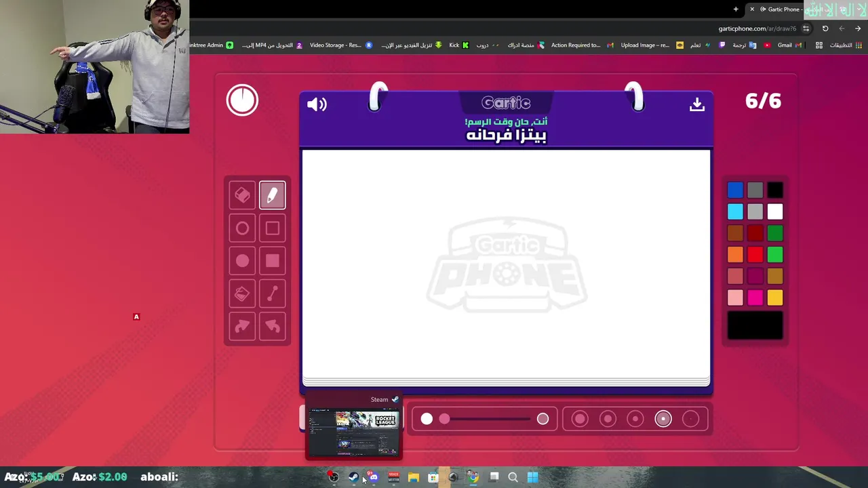Open the Kick bookmark
Viewport: 868px width, 488px height.
459,45
